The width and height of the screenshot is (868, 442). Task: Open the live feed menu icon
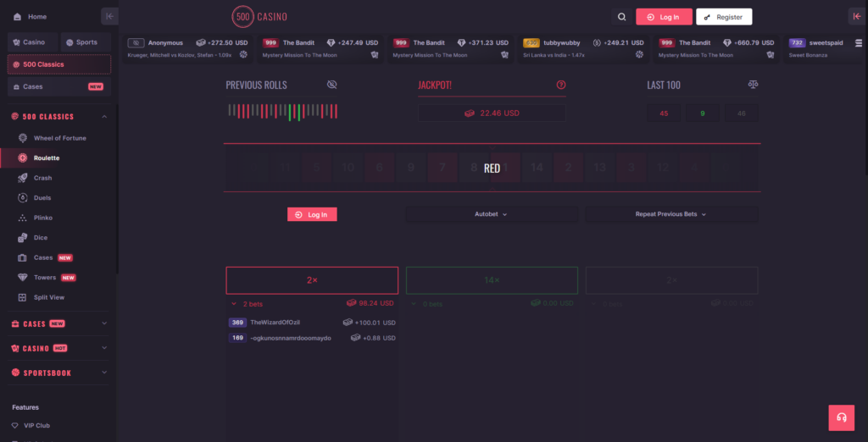(859, 42)
